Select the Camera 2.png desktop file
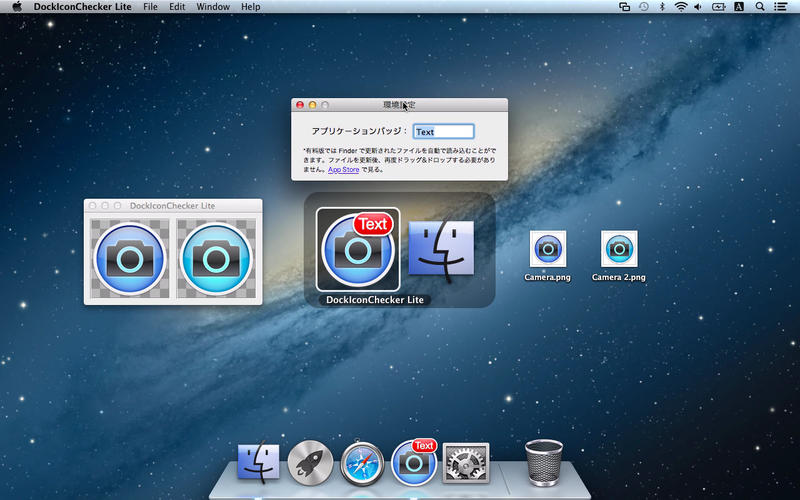This screenshot has height=500, width=800. tap(619, 250)
